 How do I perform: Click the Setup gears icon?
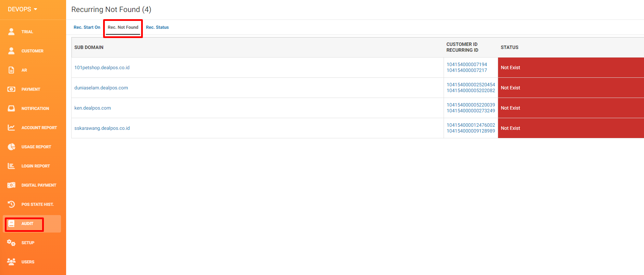point(11,242)
